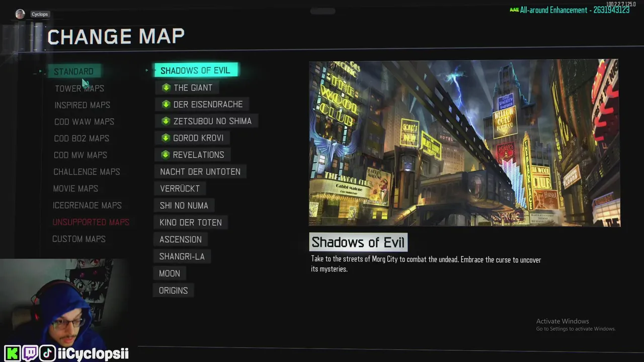The width and height of the screenshot is (644, 362).
Task: Select the Shi No Numa map
Action: [x=184, y=206]
